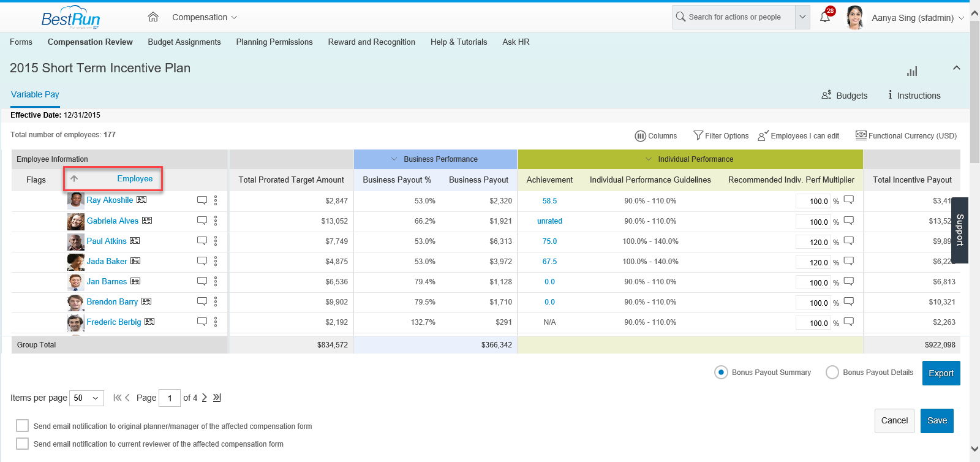Click the Aanya Sing profile photo
This screenshot has width=980, height=462.
pyautogui.click(x=854, y=17)
